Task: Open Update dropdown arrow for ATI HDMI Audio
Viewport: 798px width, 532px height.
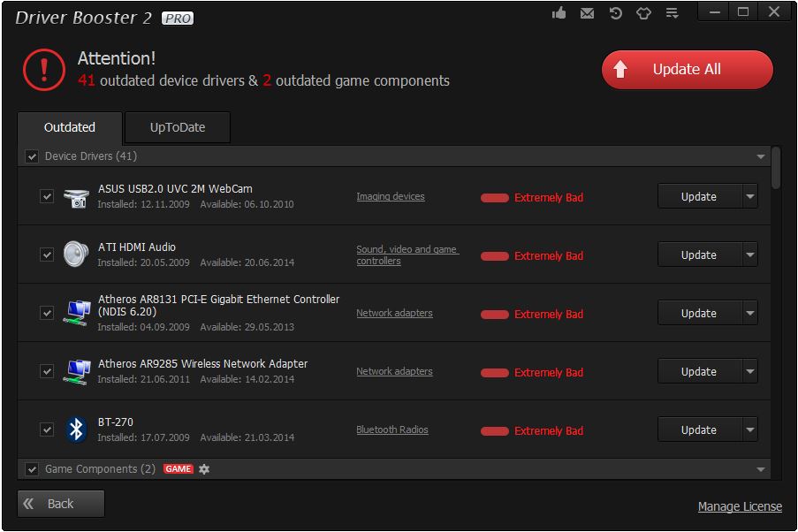Action: [750, 255]
